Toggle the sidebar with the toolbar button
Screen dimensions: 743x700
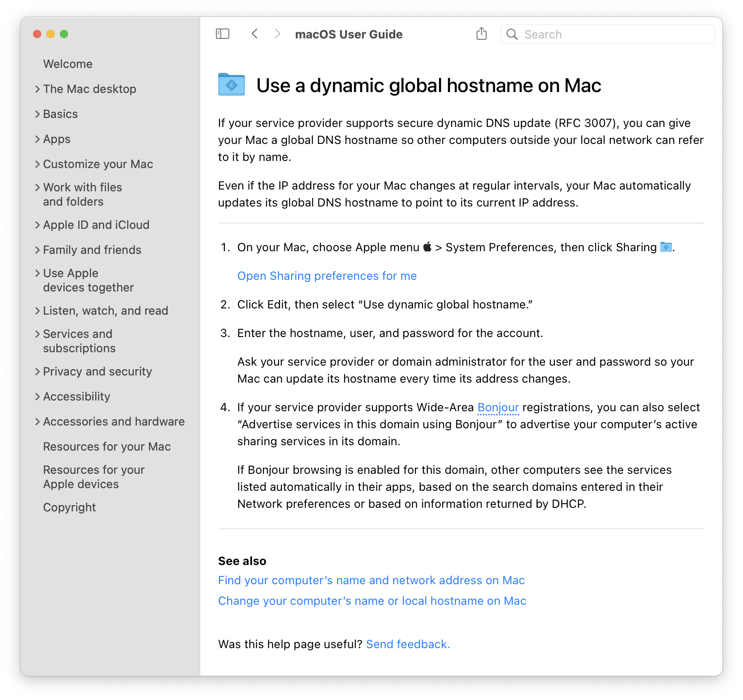(223, 34)
